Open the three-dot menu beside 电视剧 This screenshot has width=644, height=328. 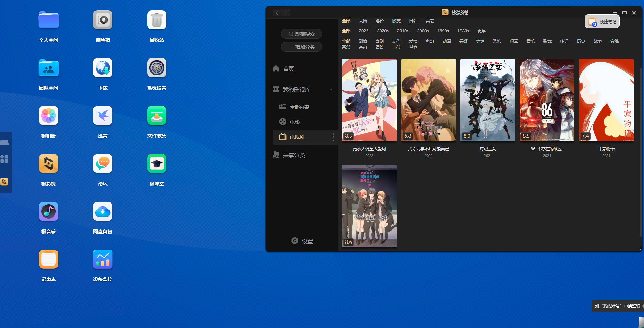333,137
